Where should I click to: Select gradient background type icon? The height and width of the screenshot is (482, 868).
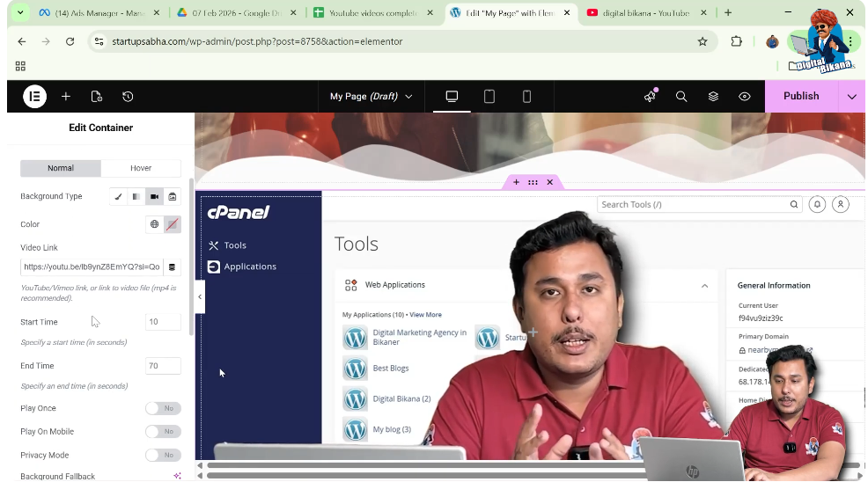(136, 197)
